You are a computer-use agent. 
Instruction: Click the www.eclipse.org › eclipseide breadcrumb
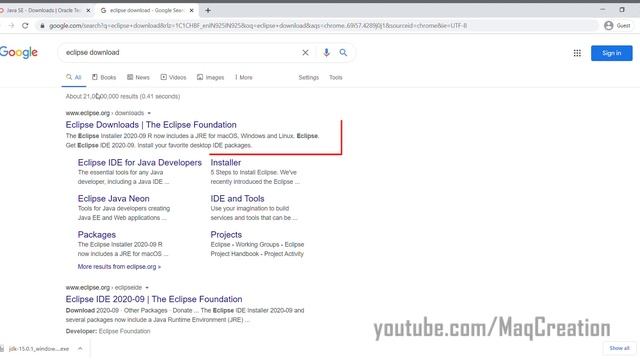(104, 288)
